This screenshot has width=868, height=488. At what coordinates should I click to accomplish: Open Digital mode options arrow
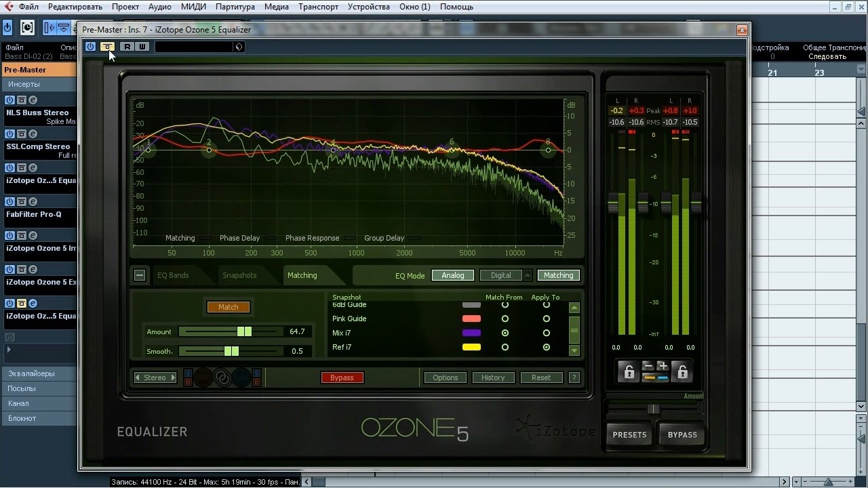(527, 275)
